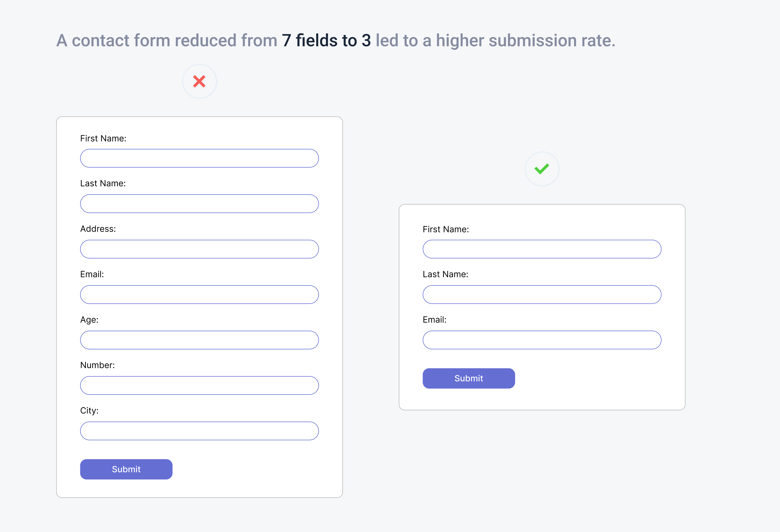Click the "First Name:" label in the three-field form
The width and height of the screenshot is (780, 532).
446,229
